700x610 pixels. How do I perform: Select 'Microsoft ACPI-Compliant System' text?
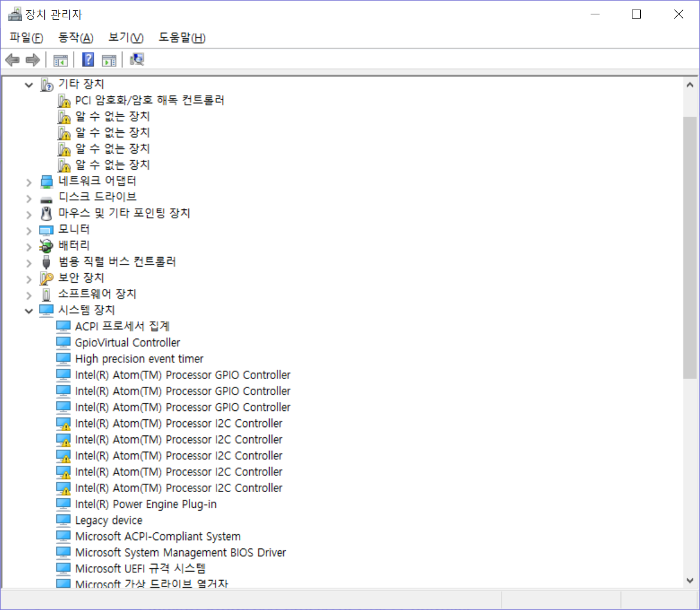[x=158, y=536]
